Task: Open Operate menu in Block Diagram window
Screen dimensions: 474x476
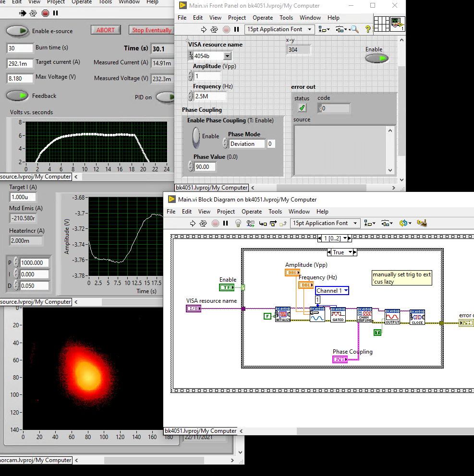Action: (252, 212)
